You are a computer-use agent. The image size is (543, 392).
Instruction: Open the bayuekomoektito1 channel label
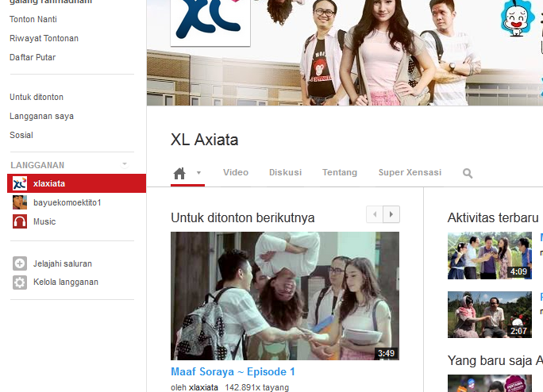[67, 202]
